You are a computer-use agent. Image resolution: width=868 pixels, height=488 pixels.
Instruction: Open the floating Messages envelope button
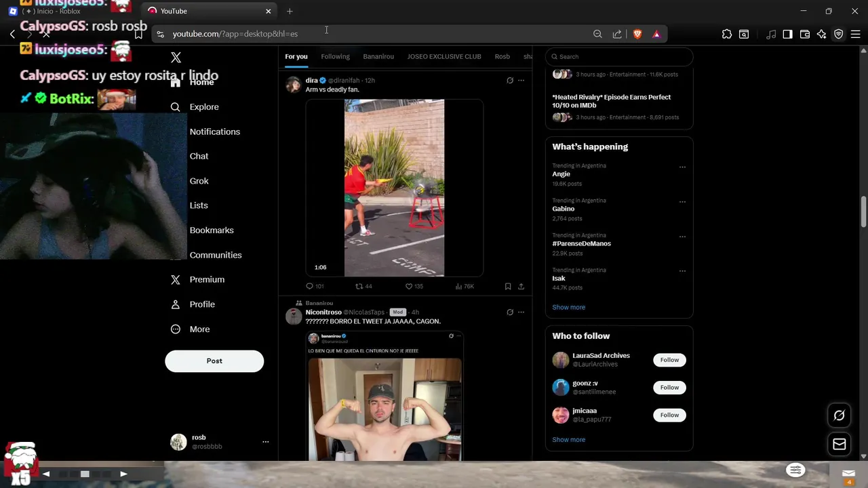[840, 445]
